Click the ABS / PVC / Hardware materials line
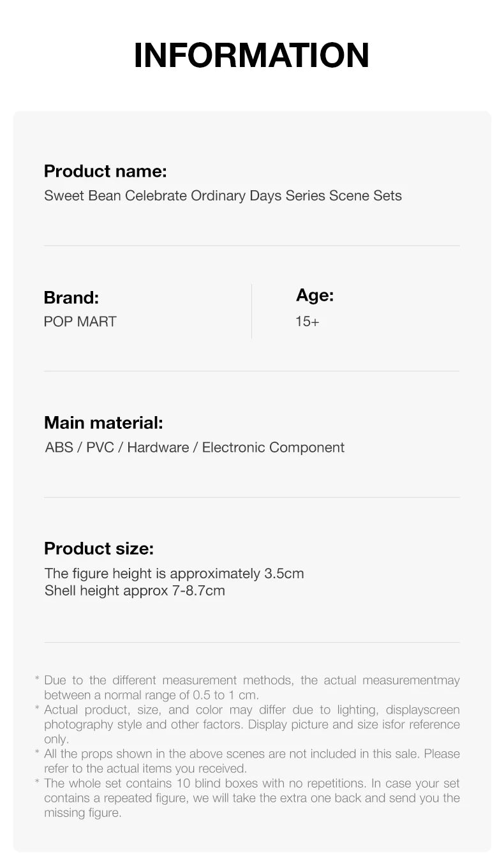This screenshot has height=868, width=504. pos(195,447)
